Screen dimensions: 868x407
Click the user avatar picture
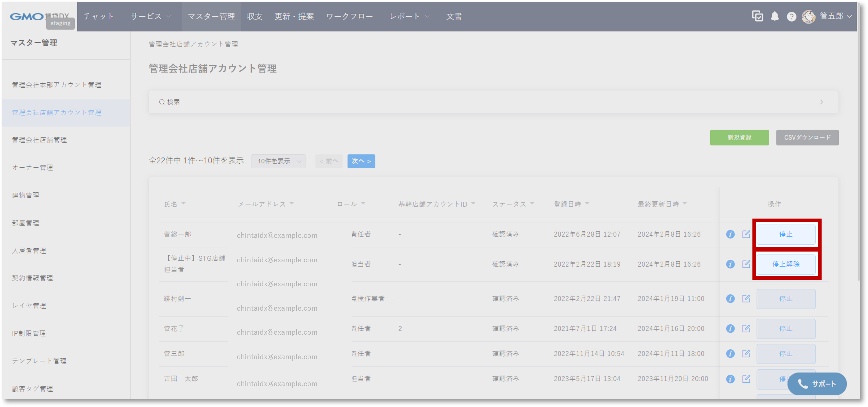point(808,17)
